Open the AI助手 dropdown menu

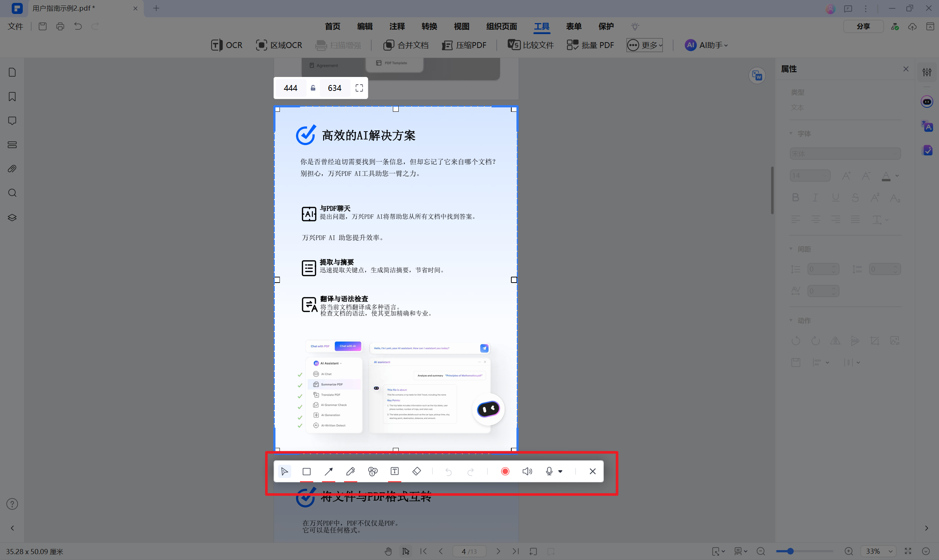coord(706,45)
